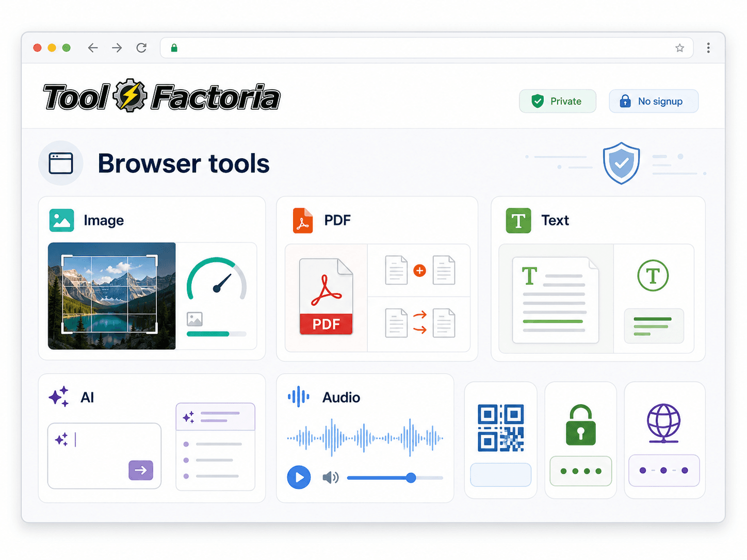Click into the AI prompt input box
The width and height of the screenshot is (747, 560).
tap(104, 456)
